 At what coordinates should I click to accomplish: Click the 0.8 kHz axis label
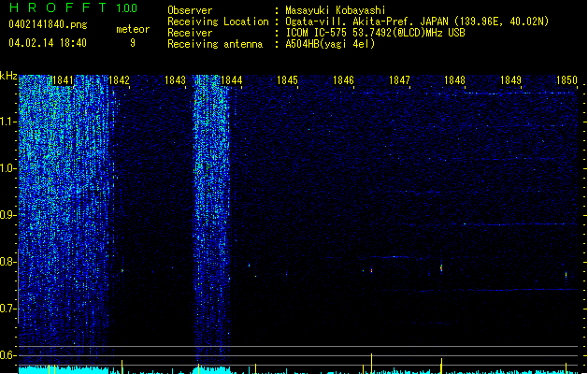[x=7, y=262]
